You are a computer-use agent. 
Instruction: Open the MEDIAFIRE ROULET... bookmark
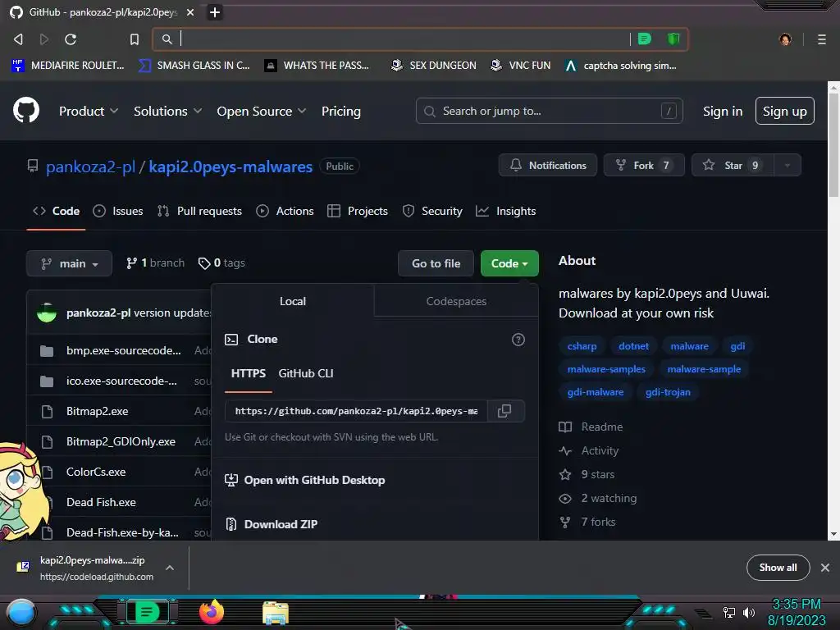click(68, 66)
